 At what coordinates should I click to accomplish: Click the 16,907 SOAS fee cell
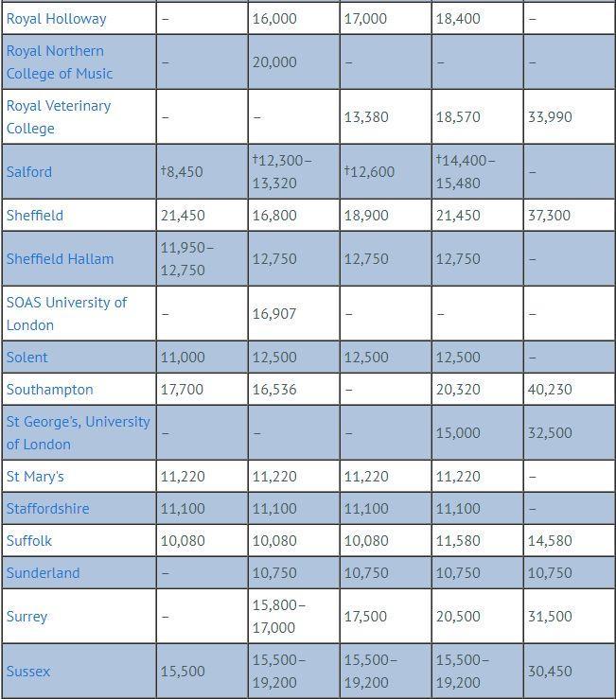tap(274, 313)
